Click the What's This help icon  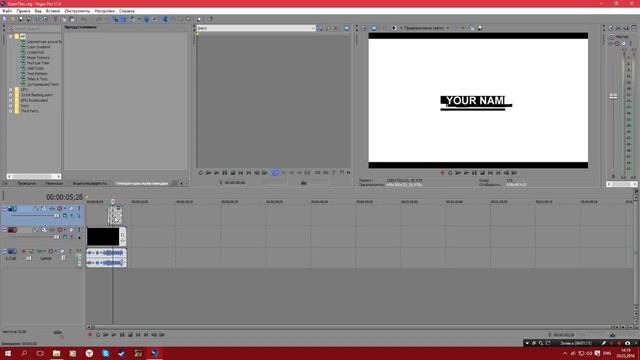click(210, 19)
